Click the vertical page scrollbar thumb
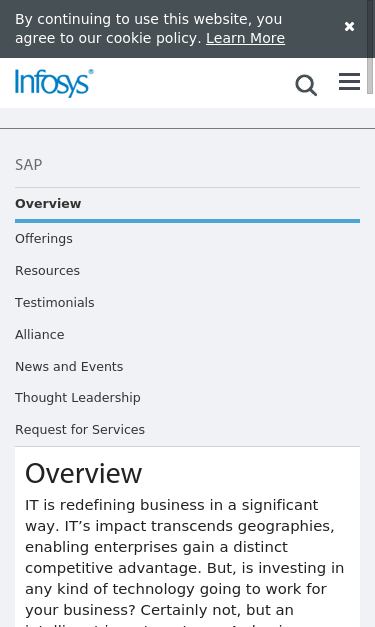The width and height of the screenshot is (375, 627). click(370, 47)
